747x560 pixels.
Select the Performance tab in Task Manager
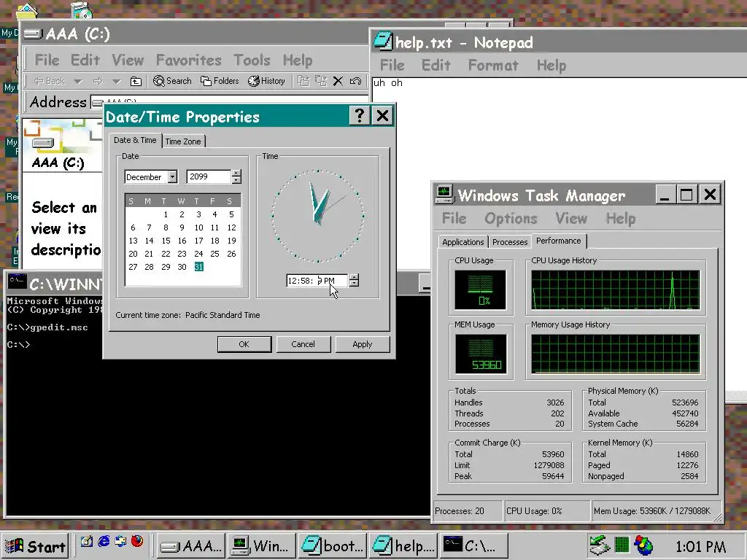click(559, 241)
